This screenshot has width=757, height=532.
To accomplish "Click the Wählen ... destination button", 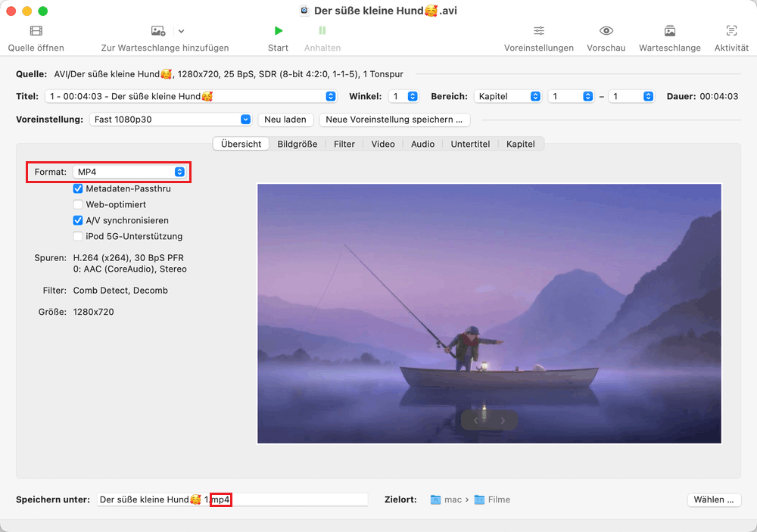I will (714, 499).
